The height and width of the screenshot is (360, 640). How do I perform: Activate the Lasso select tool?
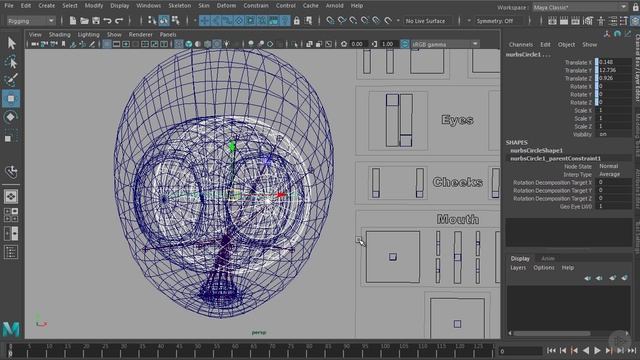pos(11,61)
